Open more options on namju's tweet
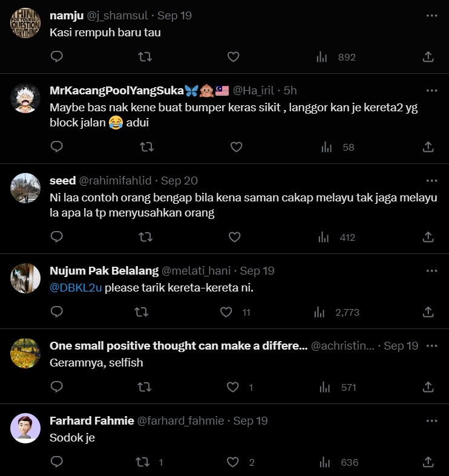The height and width of the screenshot is (476, 449). [x=431, y=16]
